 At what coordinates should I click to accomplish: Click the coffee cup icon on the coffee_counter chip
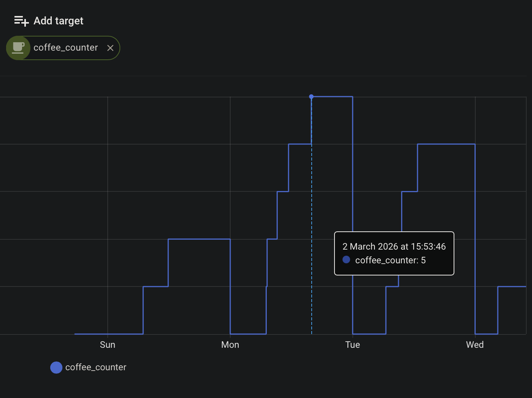[18, 48]
